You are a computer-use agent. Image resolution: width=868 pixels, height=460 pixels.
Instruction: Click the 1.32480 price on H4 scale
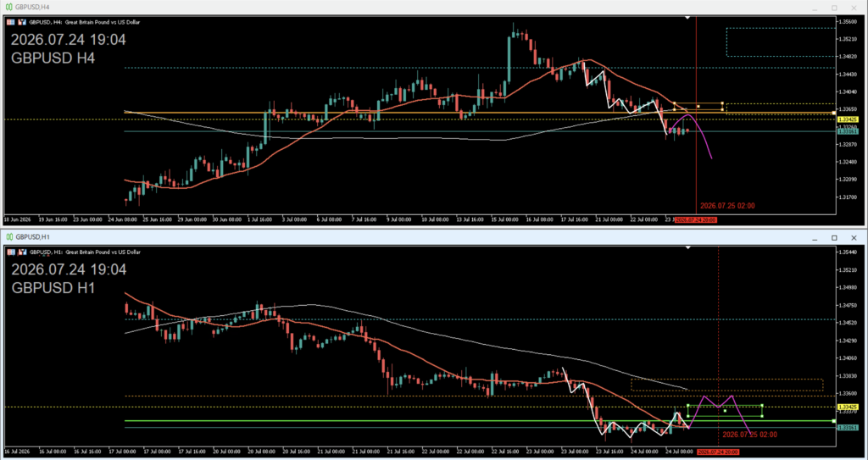tap(849, 162)
